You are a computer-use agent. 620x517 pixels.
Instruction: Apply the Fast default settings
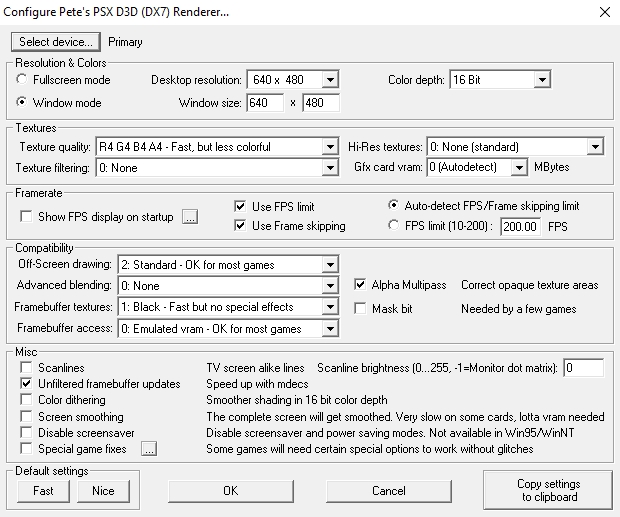tap(43, 491)
